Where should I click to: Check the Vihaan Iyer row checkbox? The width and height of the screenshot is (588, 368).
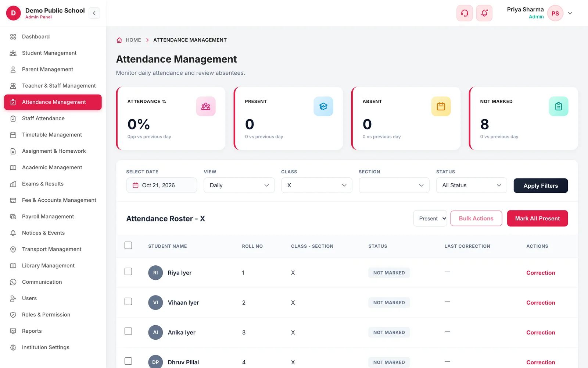pos(128,301)
